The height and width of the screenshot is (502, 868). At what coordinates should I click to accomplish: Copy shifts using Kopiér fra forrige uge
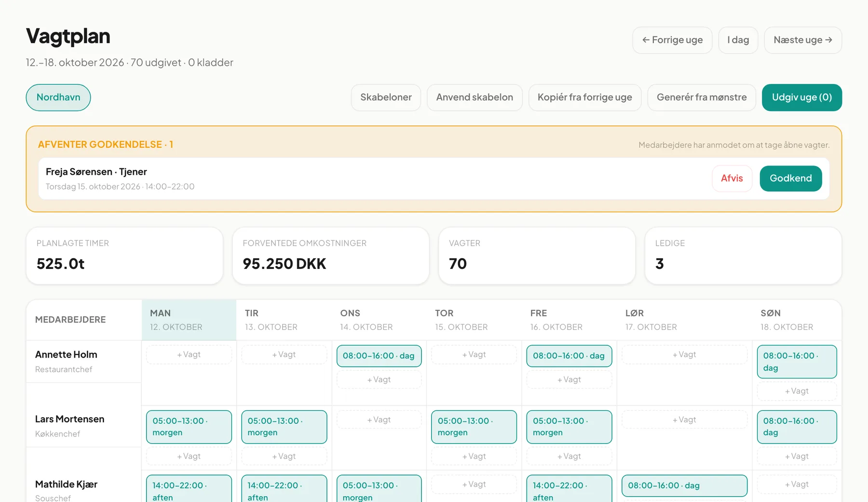[585, 98]
